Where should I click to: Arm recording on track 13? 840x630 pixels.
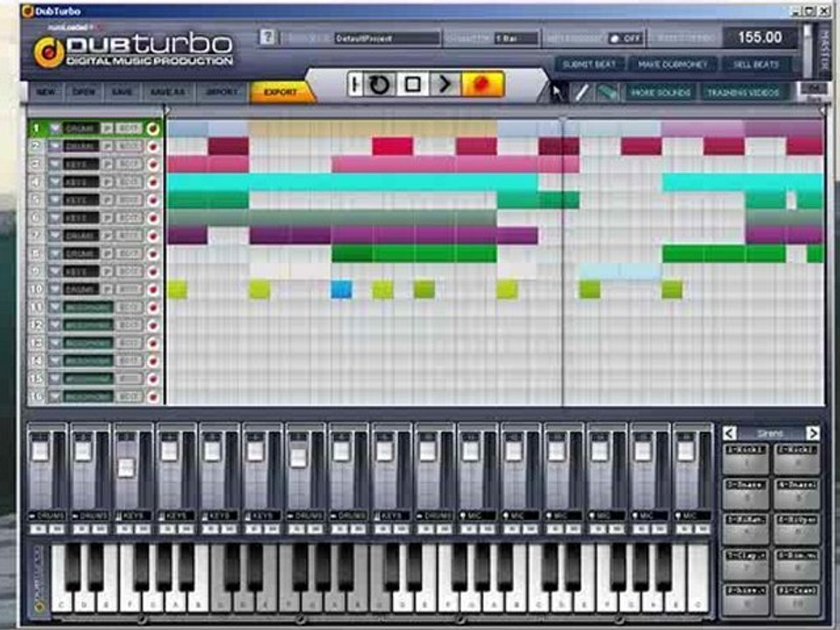(153, 343)
